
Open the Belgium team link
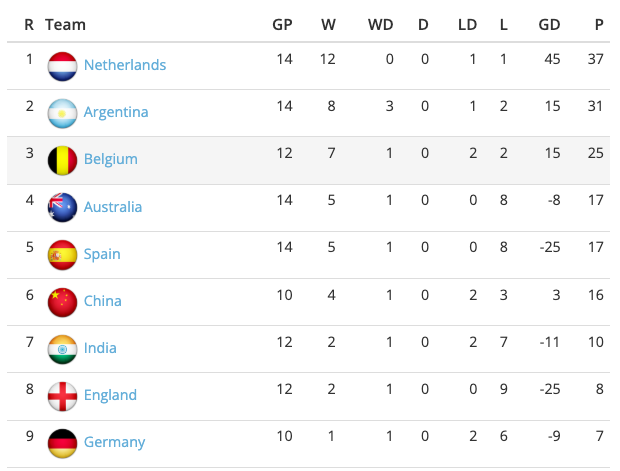111,159
